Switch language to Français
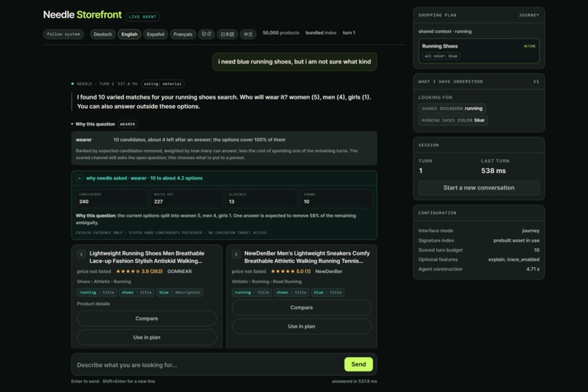Image resolution: width=588 pixels, height=392 pixels. tap(183, 34)
